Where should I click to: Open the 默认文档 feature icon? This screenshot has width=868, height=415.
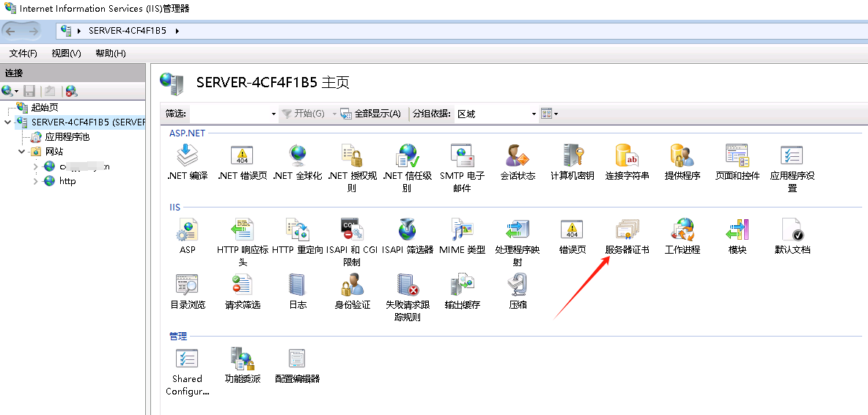[792, 229]
